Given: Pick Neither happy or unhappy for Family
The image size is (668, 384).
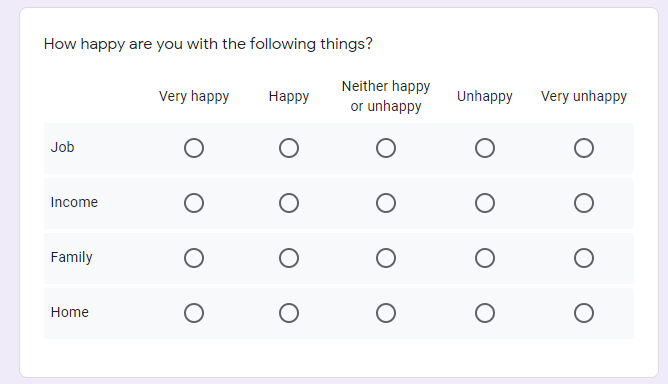Looking at the screenshot, I should click(386, 258).
